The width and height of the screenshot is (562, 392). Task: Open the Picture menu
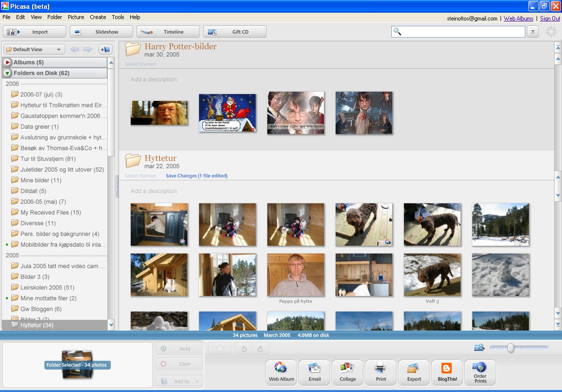[x=76, y=17]
